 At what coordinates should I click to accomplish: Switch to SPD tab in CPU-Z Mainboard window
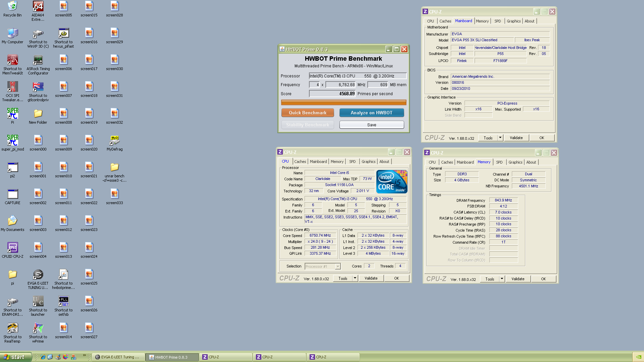[498, 21]
